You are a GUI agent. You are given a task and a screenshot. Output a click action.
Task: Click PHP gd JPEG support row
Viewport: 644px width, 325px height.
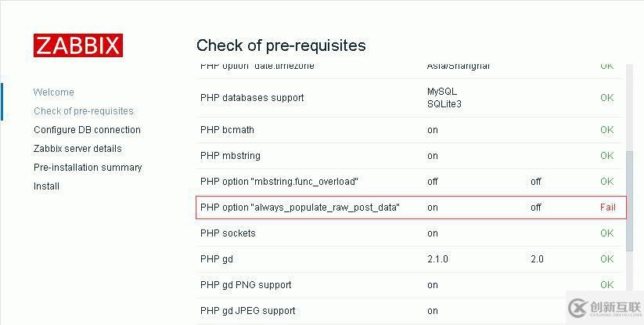click(247, 311)
